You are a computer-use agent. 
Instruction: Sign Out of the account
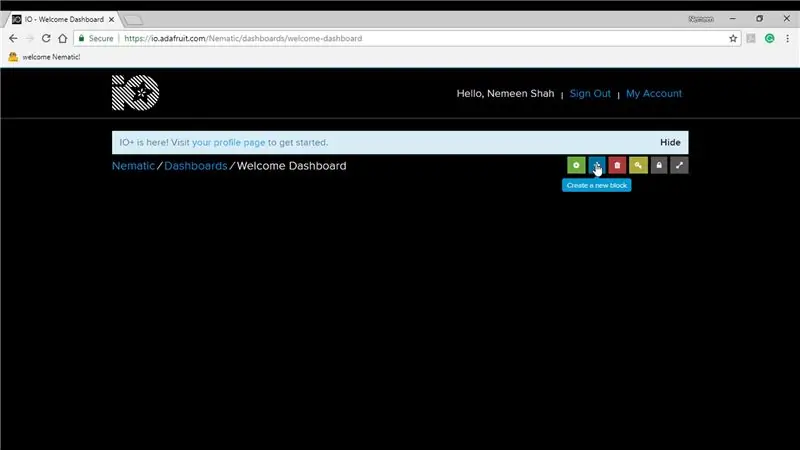(590, 93)
